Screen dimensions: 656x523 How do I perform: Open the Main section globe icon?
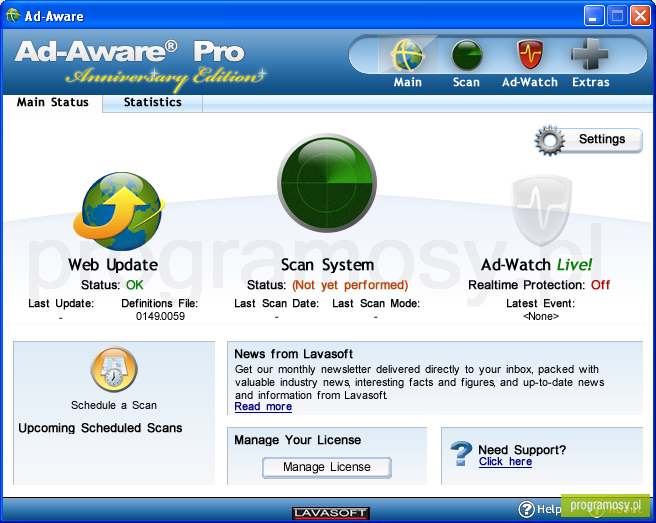tap(407, 55)
